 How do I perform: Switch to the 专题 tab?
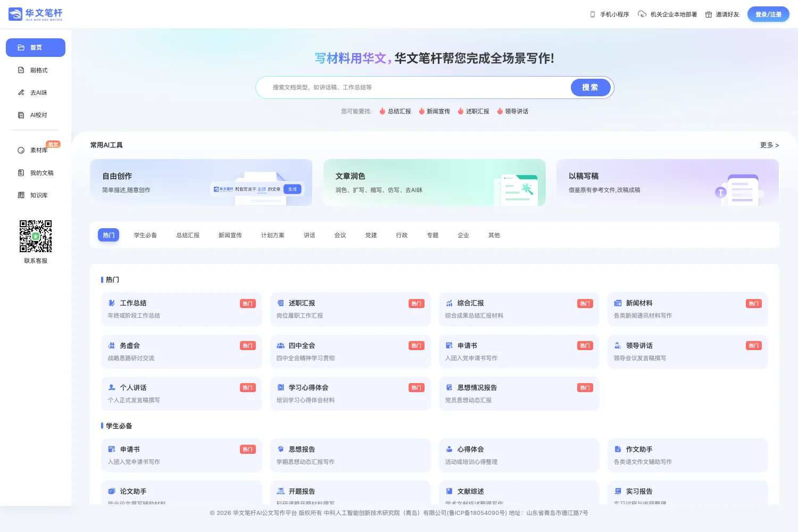point(433,235)
